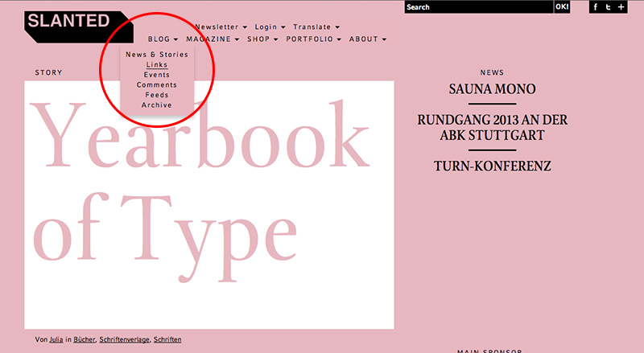Open the Bücher category link

point(85,339)
